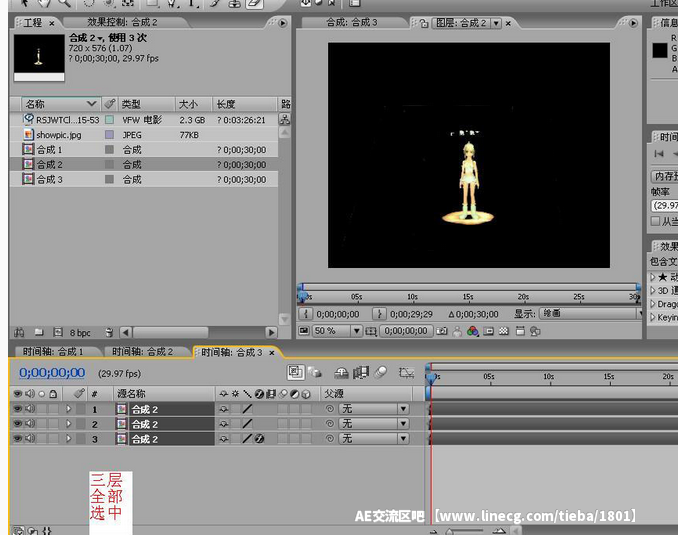
Task: Expand layer 3 properties triangle
Action: (68, 439)
